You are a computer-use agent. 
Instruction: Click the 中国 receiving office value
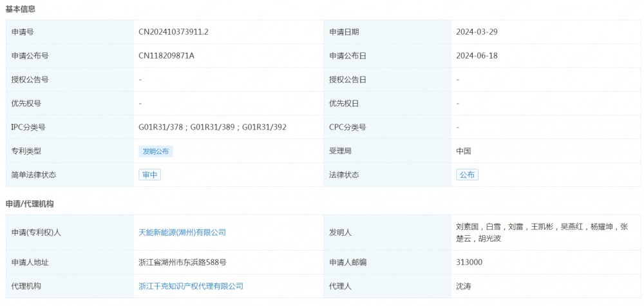[464, 151]
